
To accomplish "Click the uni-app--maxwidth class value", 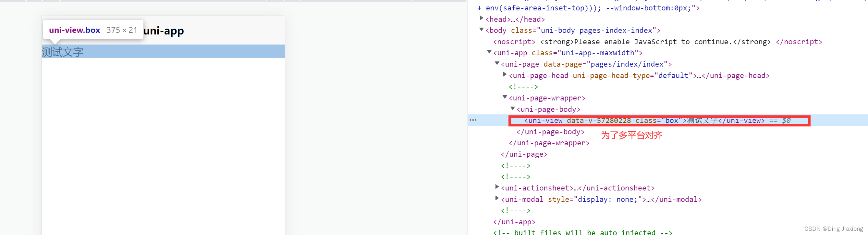I will coord(598,53).
